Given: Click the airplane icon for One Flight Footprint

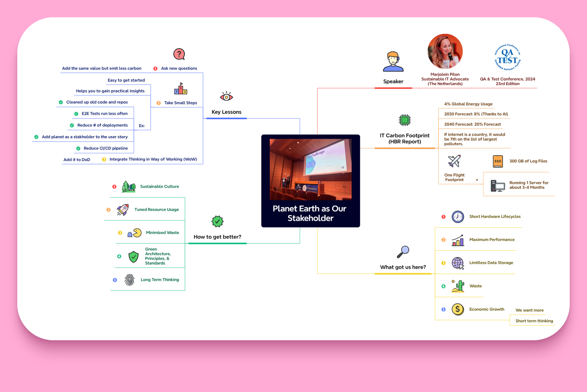Looking at the screenshot, I should pos(454,161).
